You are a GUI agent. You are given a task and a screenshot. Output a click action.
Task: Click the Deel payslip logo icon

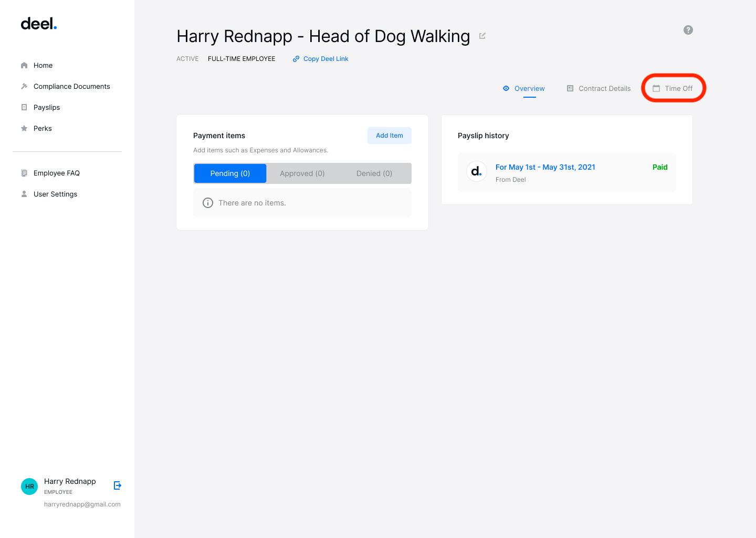477,171
